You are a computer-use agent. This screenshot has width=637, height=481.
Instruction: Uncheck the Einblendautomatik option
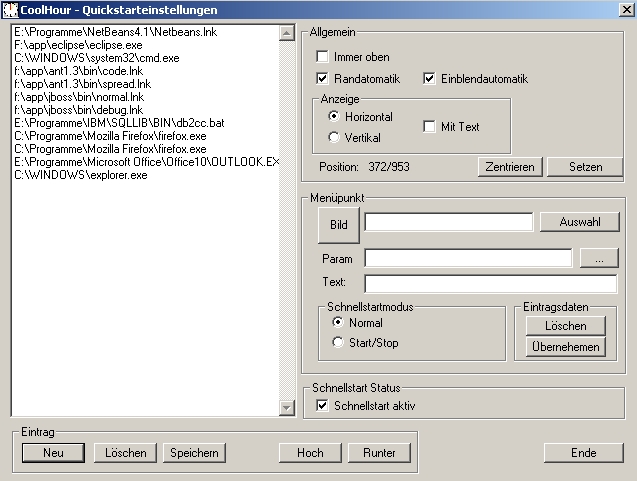(x=429, y=78)
